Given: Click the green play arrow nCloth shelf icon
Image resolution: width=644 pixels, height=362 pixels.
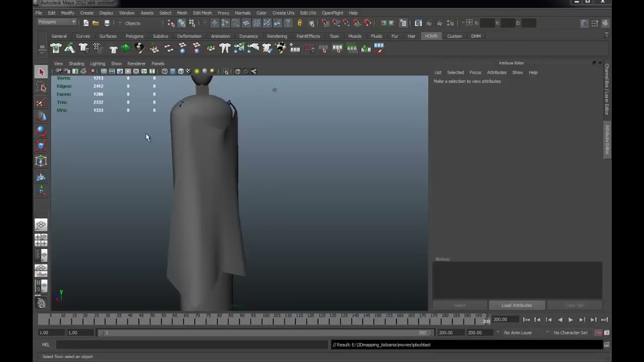Looking at the screenshot, I should (126, 48).
